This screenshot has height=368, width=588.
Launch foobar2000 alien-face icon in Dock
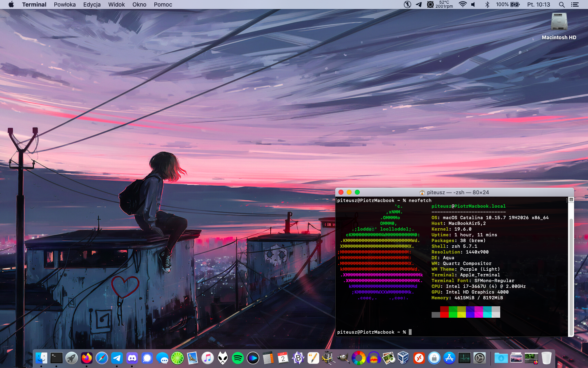223,358
